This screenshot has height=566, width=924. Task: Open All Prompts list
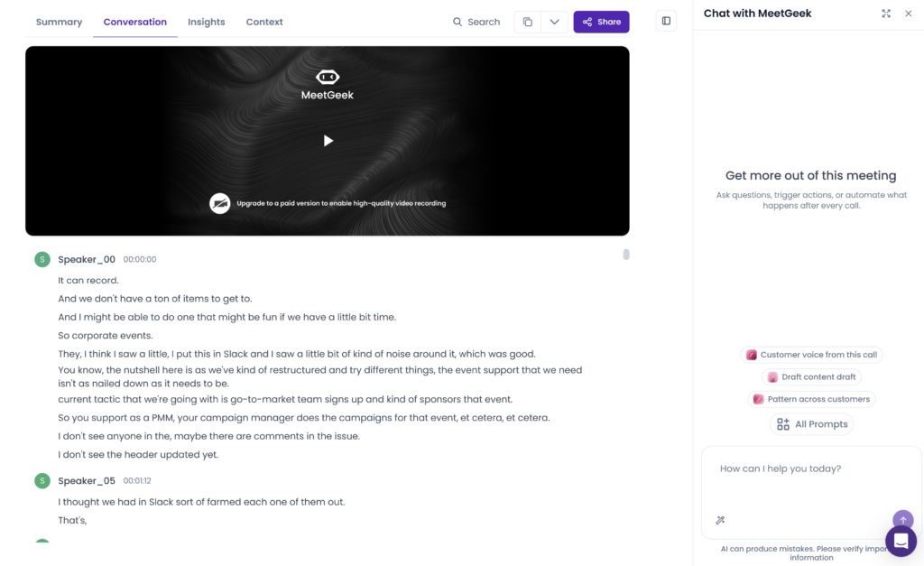pos(811,424)
